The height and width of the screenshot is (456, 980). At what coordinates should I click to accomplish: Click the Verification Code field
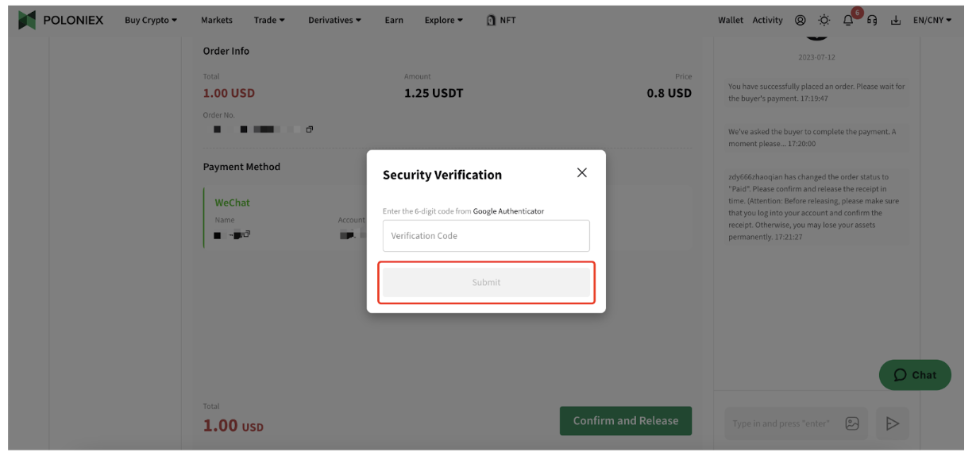(486, 236)
